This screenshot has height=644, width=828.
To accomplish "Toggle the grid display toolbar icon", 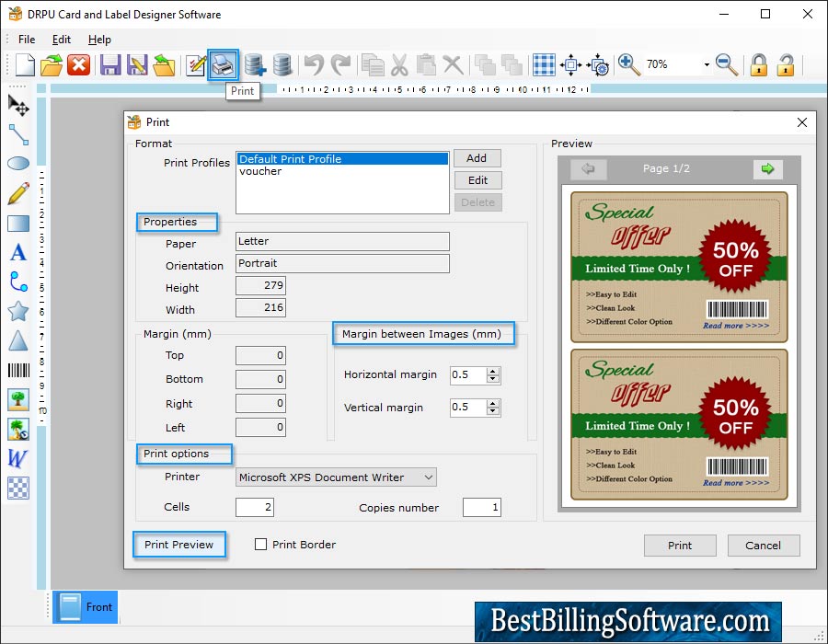I will coord(544,65).
